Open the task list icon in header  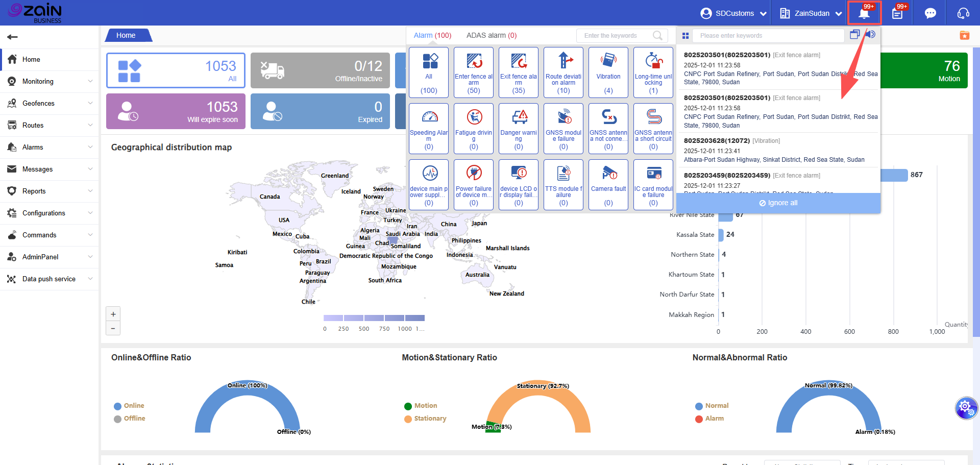897,13
